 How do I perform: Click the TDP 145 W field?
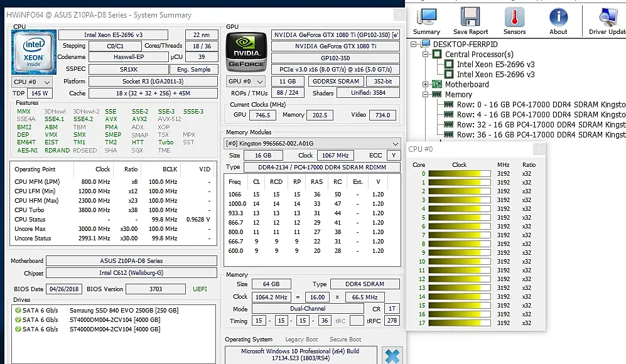point(40,93)
